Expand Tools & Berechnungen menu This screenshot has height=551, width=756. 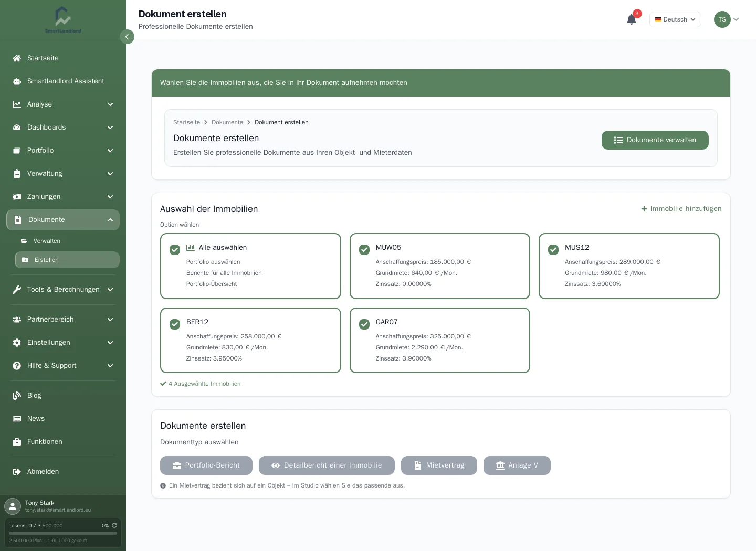click(x=63, y=290)
